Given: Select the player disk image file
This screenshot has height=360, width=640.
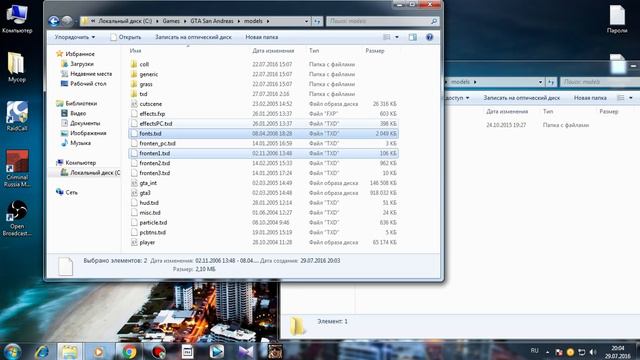Looking at the screenshot, I should coord(147,242).
